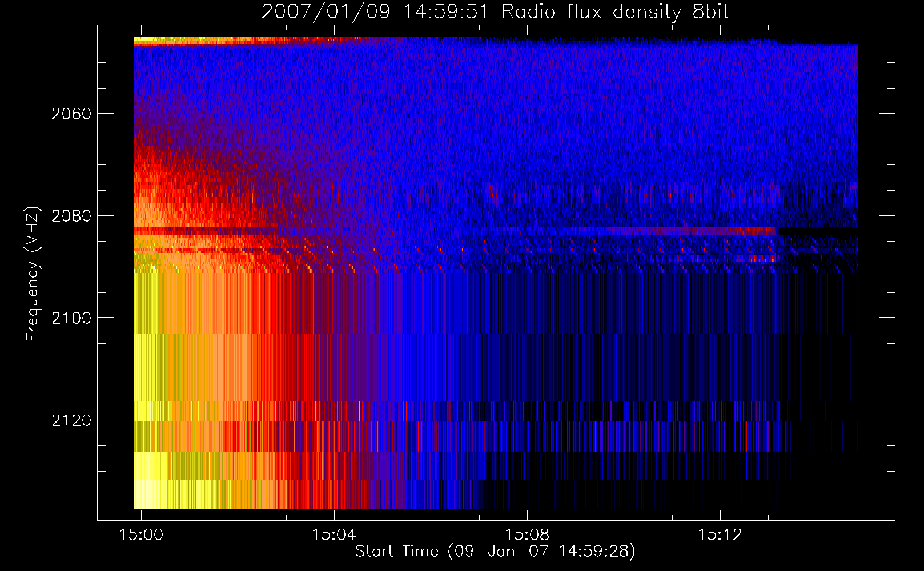Screen dimensions: 924x571
Task: Click the 14:59:51 timestamp in the title
Action: click(x=445, y=12)
